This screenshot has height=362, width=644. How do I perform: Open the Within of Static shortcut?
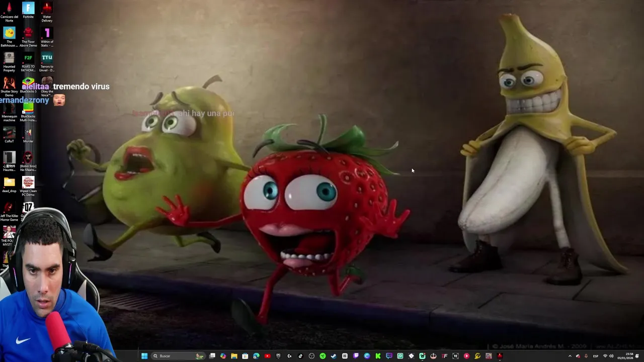(x=47, y=37)
